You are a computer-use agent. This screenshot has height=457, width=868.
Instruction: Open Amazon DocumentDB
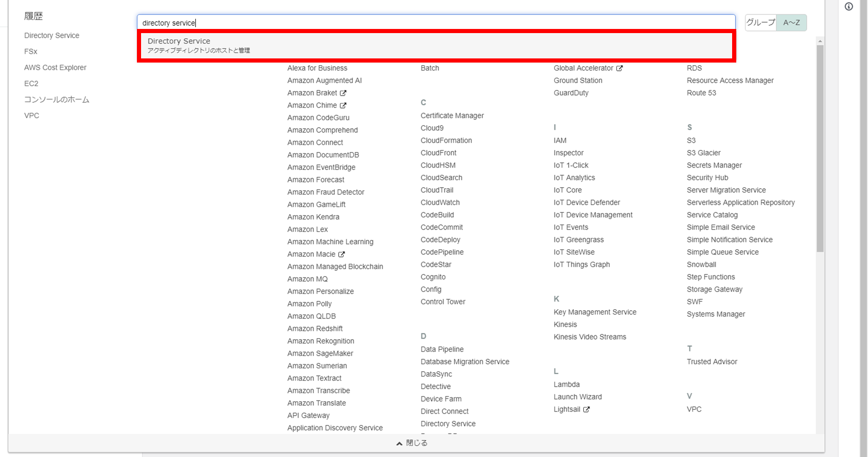point(323,155)
